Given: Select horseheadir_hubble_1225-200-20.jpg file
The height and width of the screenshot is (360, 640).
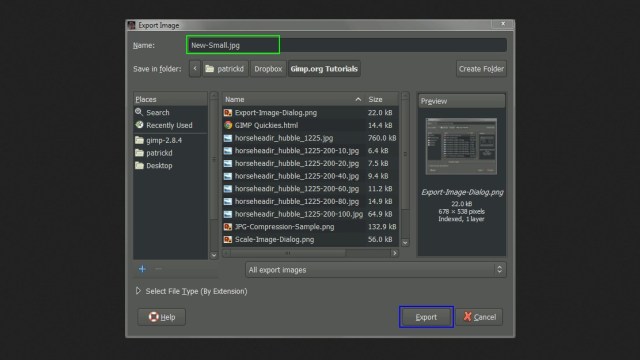Looking at the screenshot, I should point(310,163).
